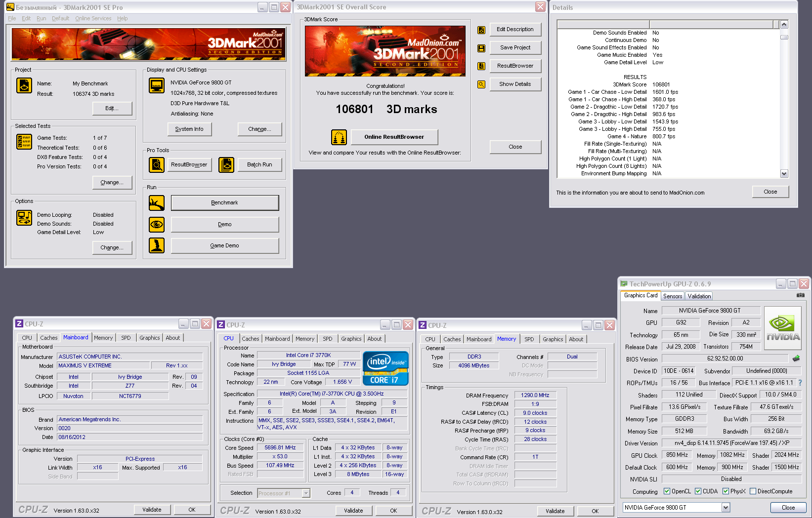
Task: Click the Project icon beside My Benchmark
Action: 24,85
